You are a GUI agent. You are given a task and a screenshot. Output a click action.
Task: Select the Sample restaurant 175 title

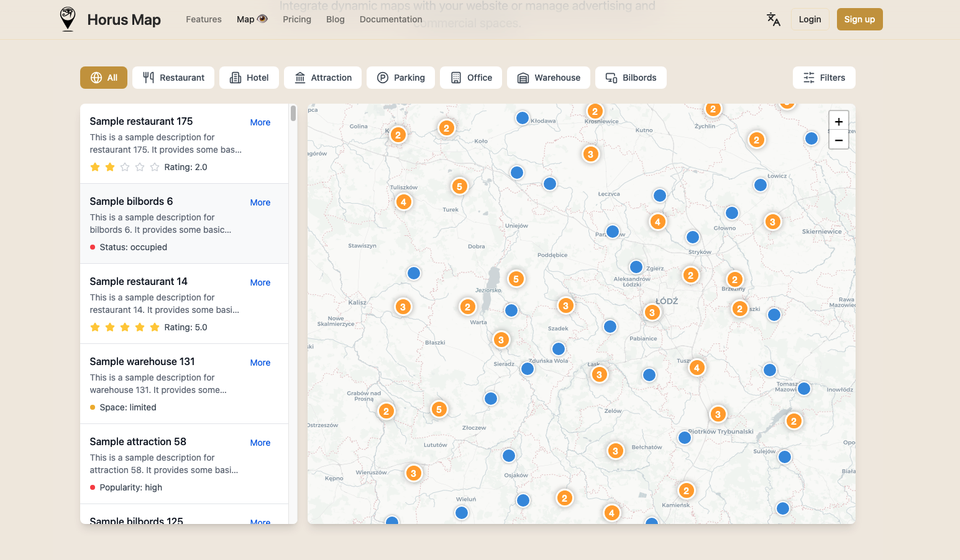141,121
